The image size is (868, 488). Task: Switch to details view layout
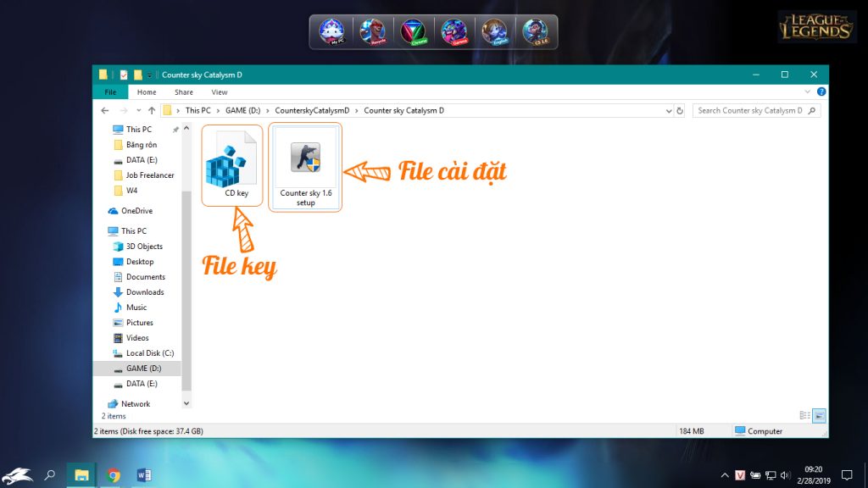tap(805, 415)
